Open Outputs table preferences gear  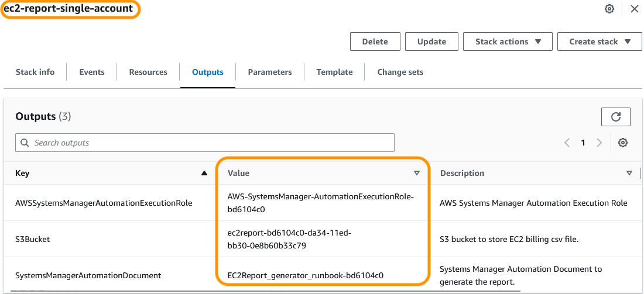(623, 143)
